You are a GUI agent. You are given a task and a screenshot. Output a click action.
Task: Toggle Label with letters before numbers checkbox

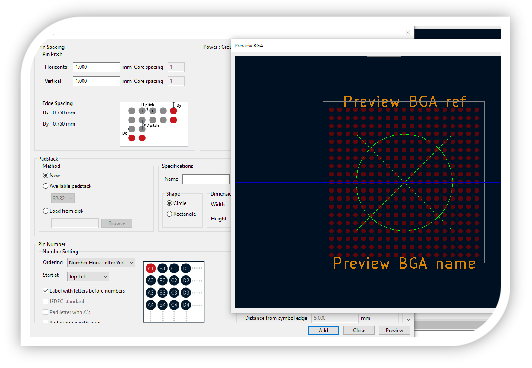tap(45, 291)
